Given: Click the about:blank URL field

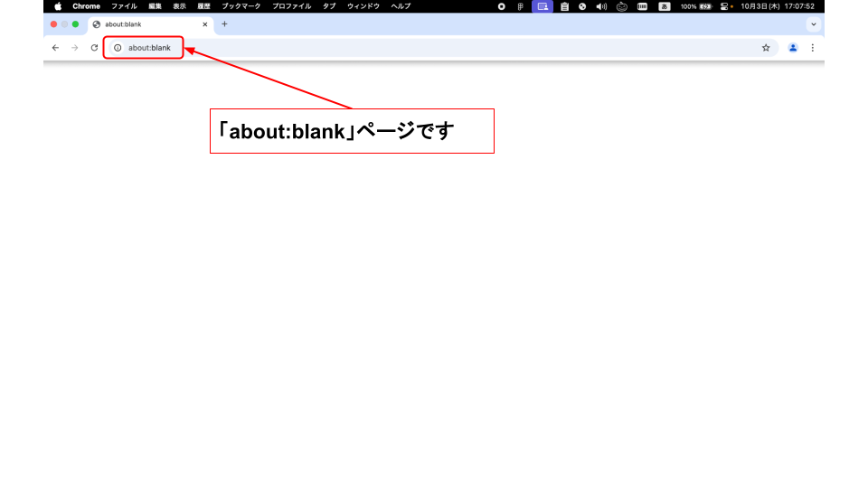Looking at the screenshot, I should point(362,48).
